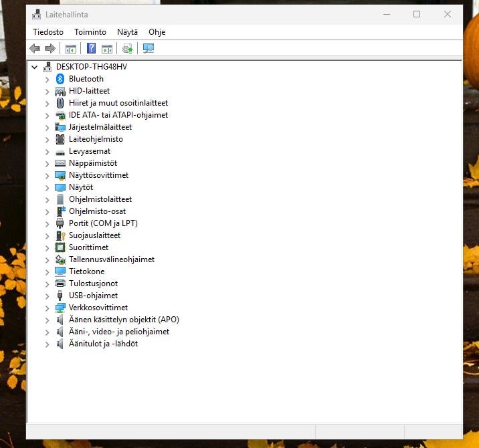479x448 pixels.
Task: Expand the USB-ohjaimet category arrow
Action: coord(47,296)
